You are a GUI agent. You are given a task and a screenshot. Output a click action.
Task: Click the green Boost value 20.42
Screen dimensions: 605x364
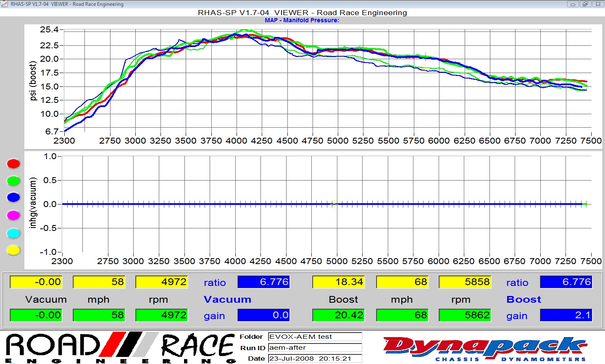point(338,315)
